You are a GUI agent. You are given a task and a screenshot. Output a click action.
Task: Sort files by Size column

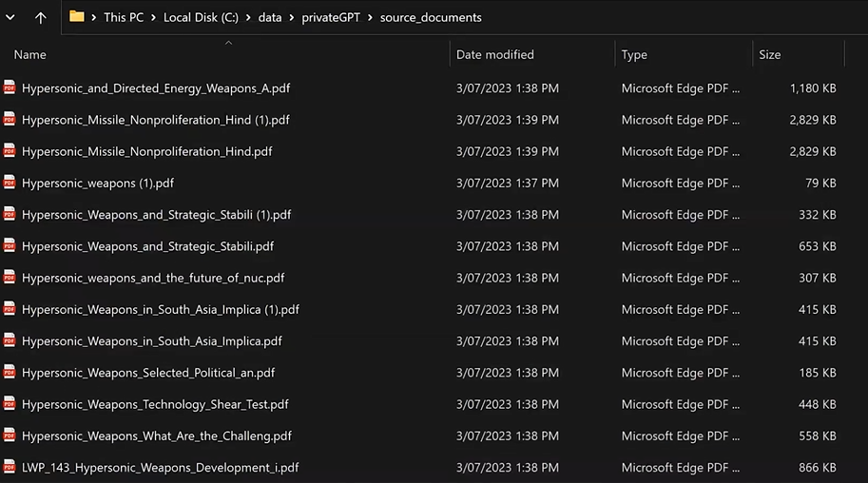click(769, 55)
